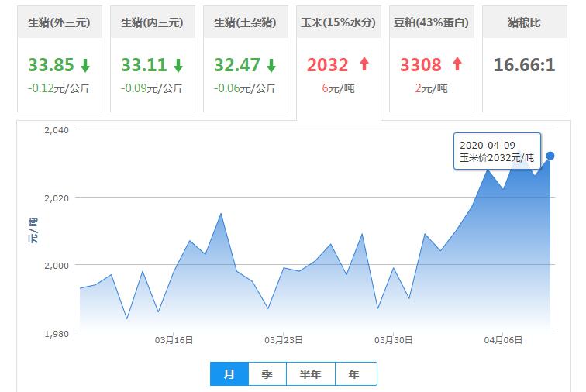Switch the chart to 季 (quarter) range
The image size is (586, 392).
click(x=267, y=374)
